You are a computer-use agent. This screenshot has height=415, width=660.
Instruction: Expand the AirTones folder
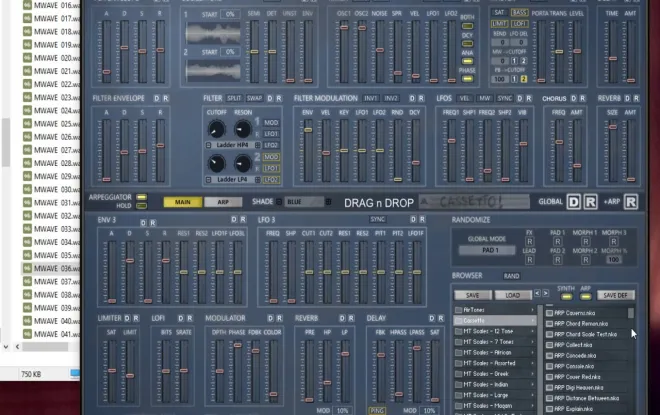click(x=495, y=310)
